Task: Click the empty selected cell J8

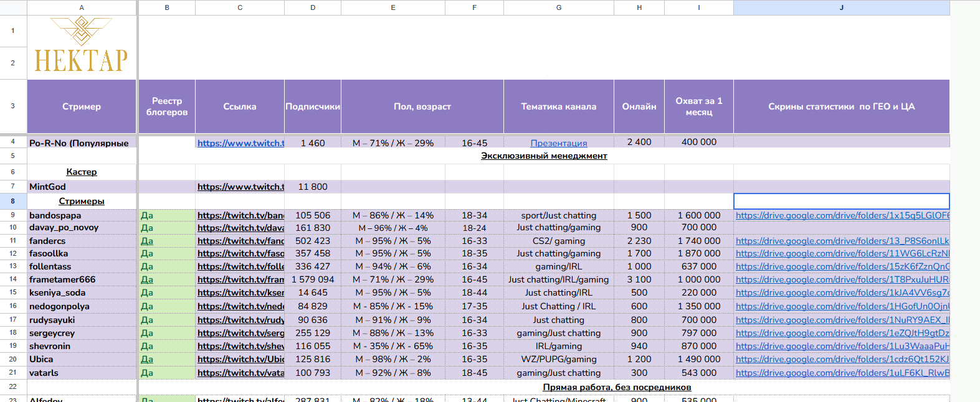Action: tap(841, 201)
